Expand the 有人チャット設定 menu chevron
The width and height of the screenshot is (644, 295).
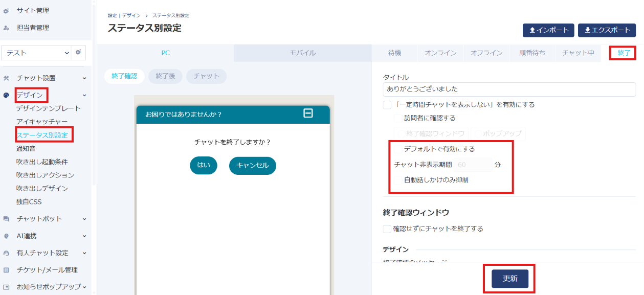pyautogui.click(x=84, y=253)
